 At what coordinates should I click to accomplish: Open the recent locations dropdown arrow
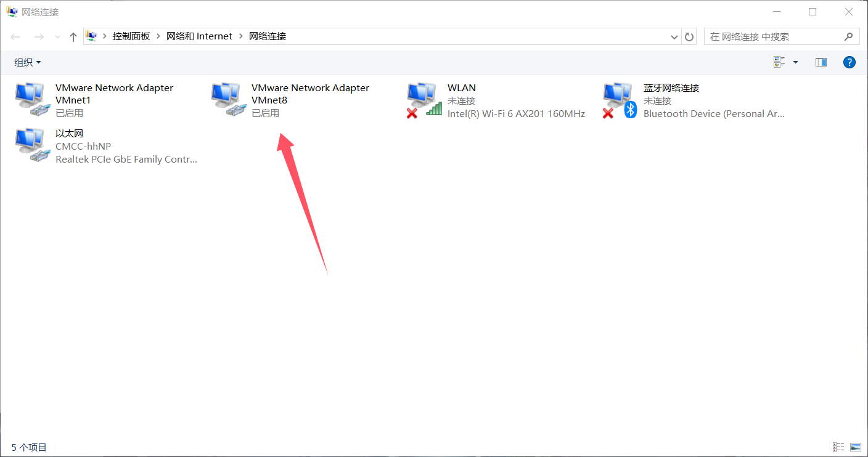[57, 37]
